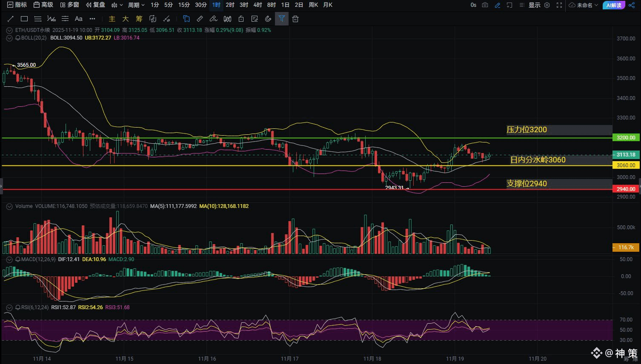Click the AI解读 button
Image resolution: width=641 pixels, height=364 pixels.
pyautogui.click(x=614, y=5)
